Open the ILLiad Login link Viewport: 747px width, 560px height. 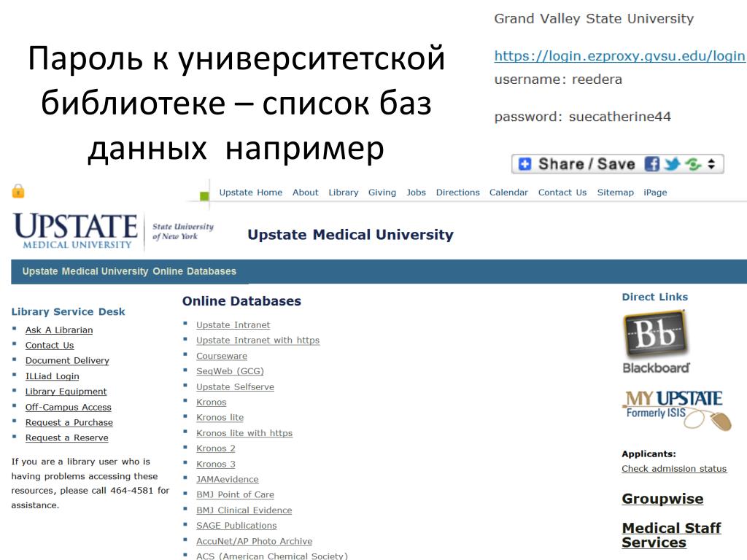[x=53, y=376]
